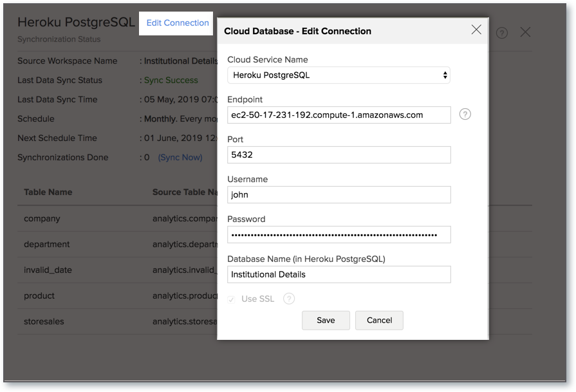
Task: Click the Heroku PostgreSQL panel title
Action: [76, 23]
